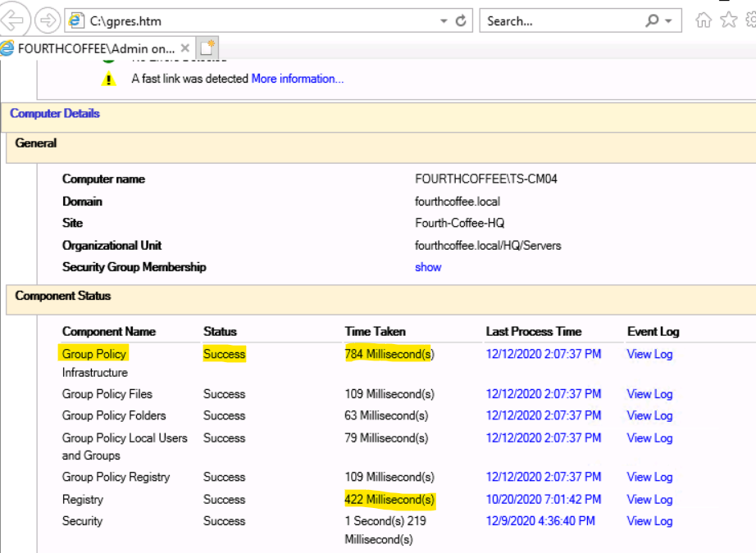Click last process time of Group Policy Infrastructure
Image resolution: width=756 pixels, height=553 pixels.
(544, 354)
